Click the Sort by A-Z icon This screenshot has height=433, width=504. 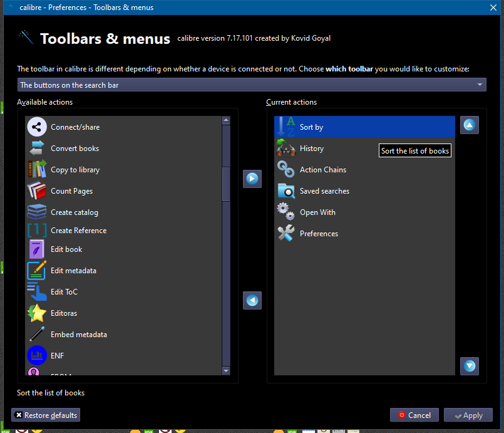pos(286,127)
